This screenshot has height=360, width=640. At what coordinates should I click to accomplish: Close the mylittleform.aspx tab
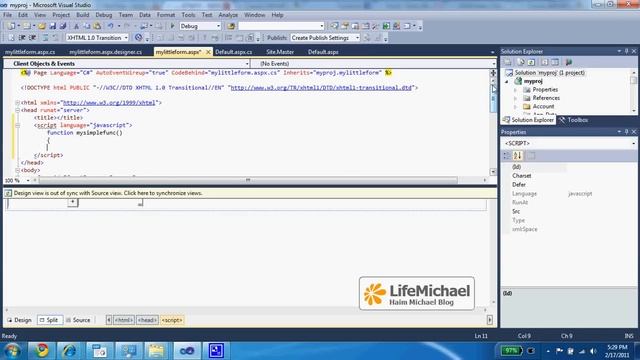point(208,52)
